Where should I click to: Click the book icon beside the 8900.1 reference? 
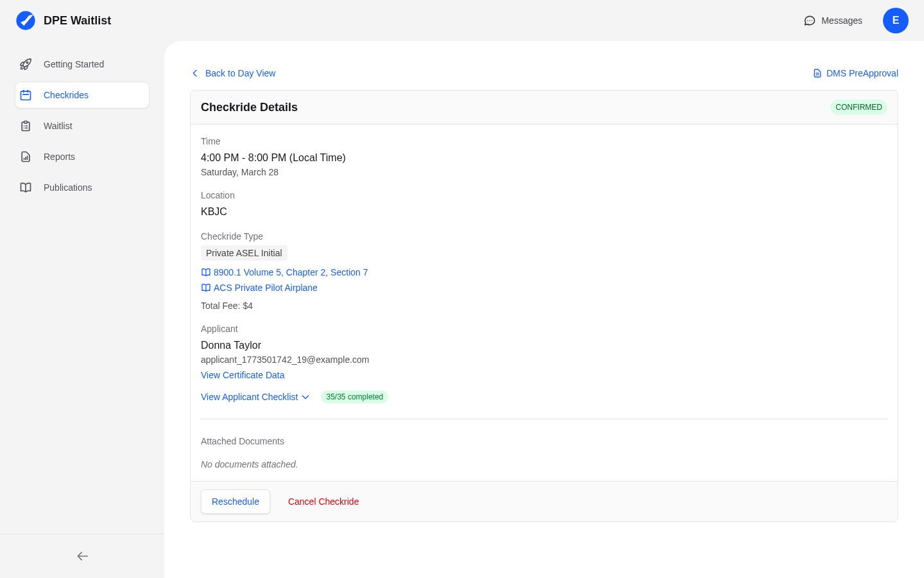click(205, 272)
